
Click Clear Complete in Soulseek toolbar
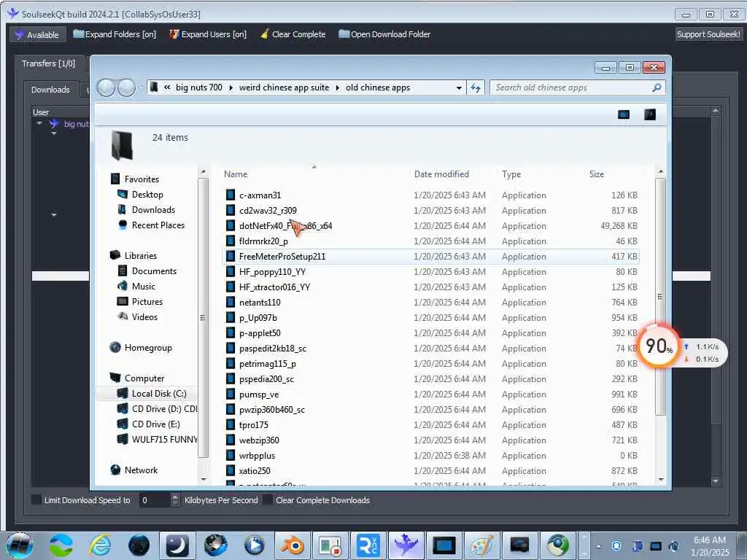point(293,34)
